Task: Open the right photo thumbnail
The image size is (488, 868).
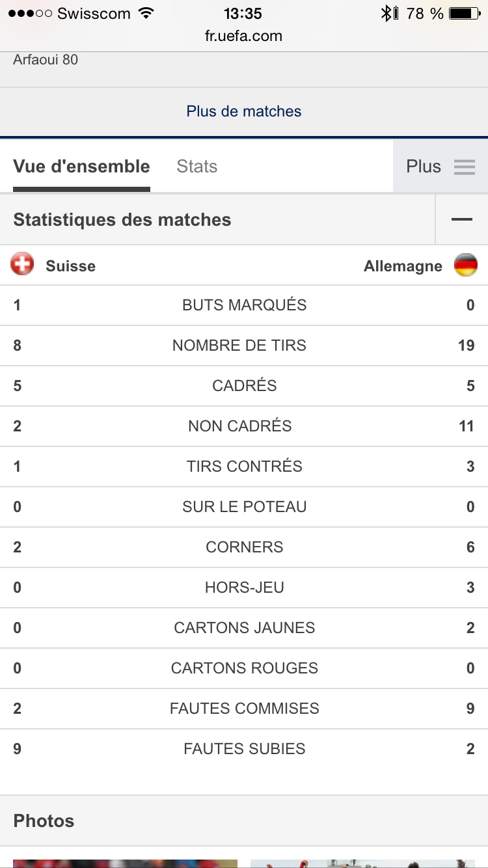Action: [x=362, y=863]
